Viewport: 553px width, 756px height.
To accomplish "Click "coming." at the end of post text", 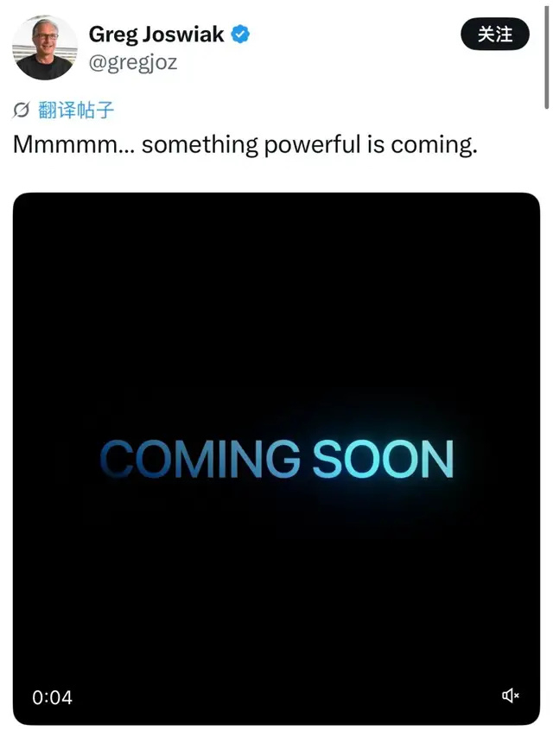I will pos(434,146).
